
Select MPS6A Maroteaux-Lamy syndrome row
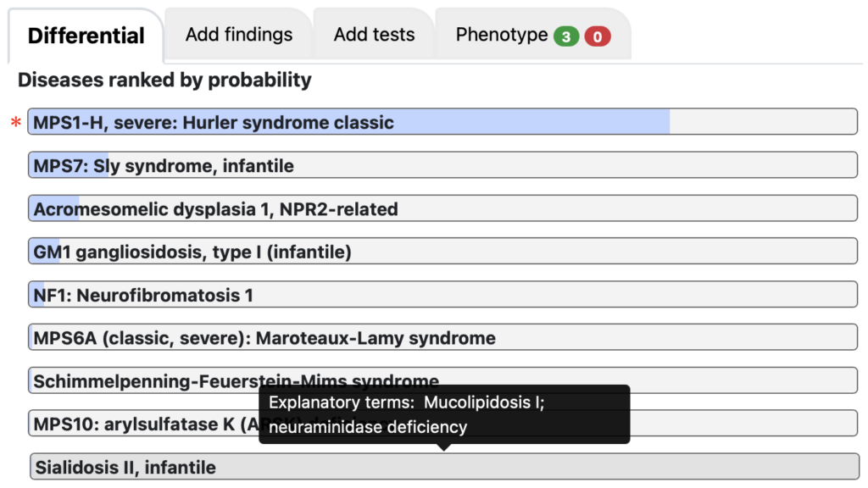[442, 337]
